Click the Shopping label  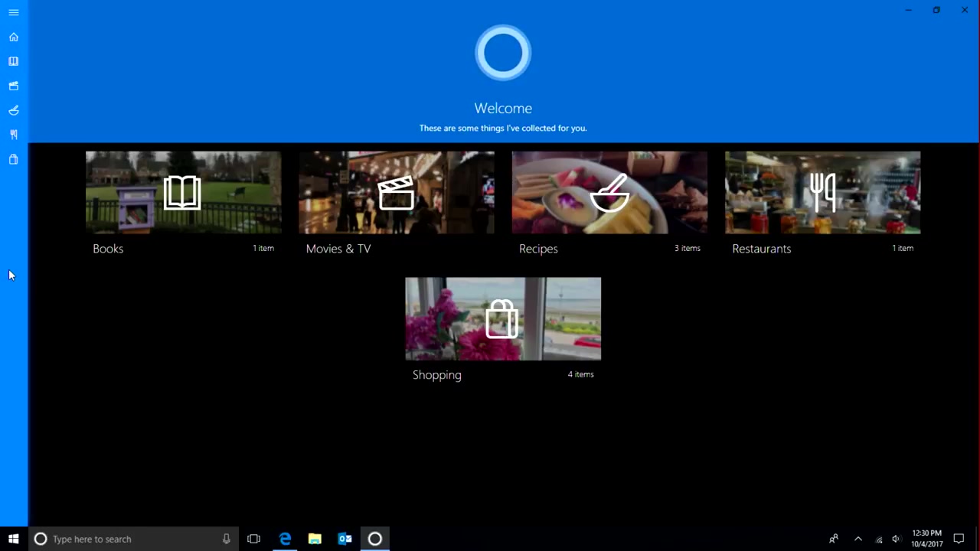point(437,375)
